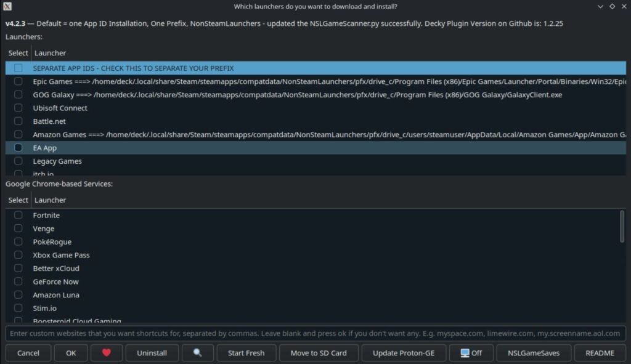This screenshot has height=364, width=631.
Task: Click the Launcher column header in Launchers table
Action: (x=51, y=53)
